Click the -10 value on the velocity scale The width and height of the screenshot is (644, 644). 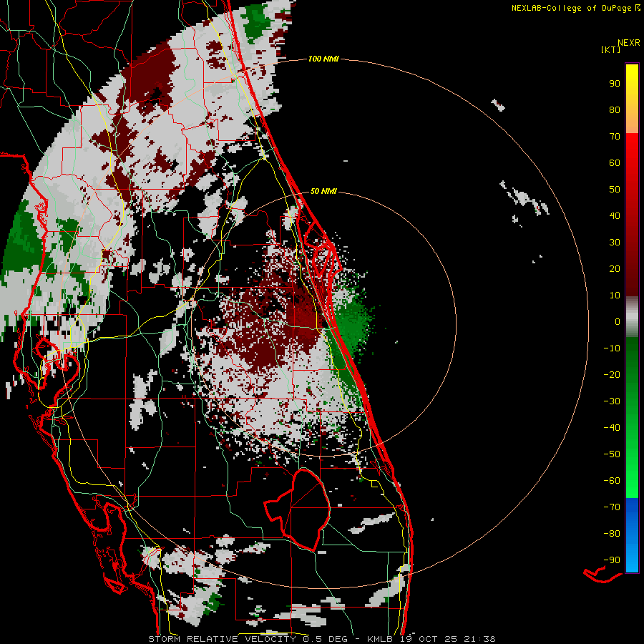pyautogui.click(x=612, y=348)
